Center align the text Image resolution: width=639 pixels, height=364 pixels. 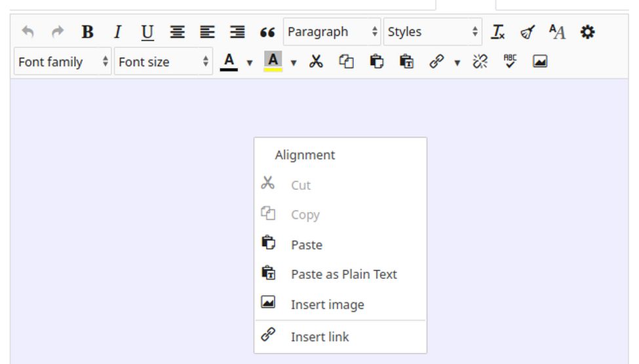tap(177, 32)
